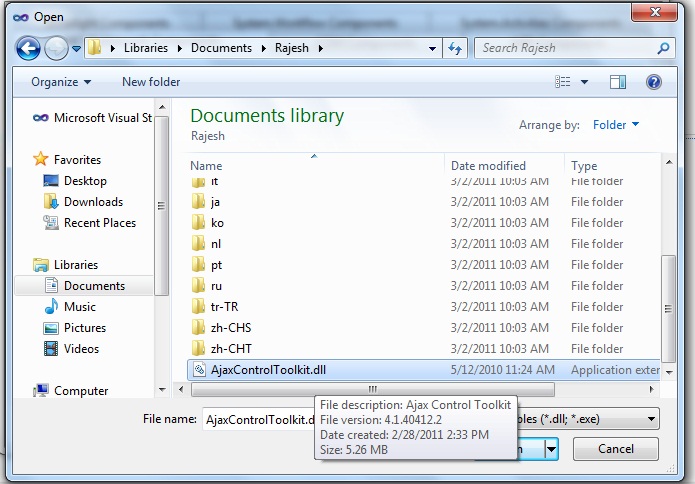
Task: Expand the chevron after Rajesh breadcrumb
Action: [320, 48]
